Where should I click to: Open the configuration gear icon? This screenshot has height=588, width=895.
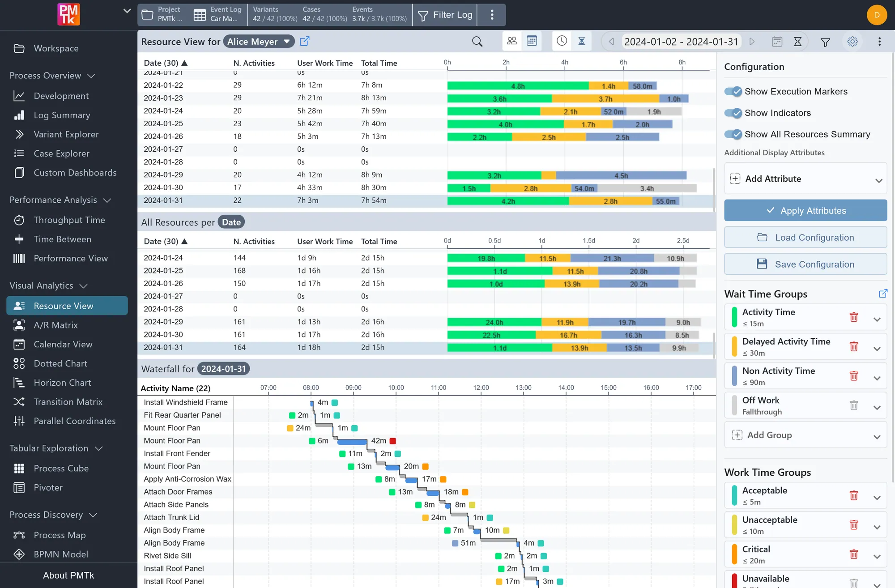click(x=852, y=42)
